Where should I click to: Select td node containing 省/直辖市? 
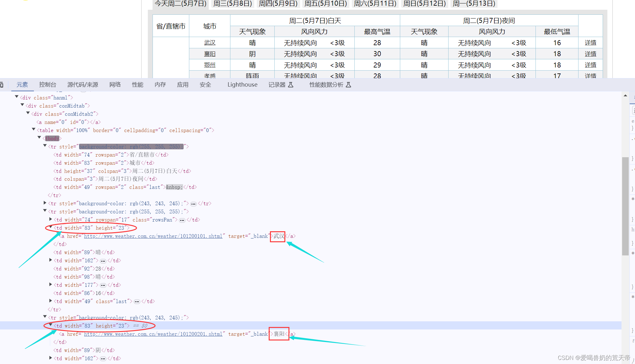tap(111, 155)
